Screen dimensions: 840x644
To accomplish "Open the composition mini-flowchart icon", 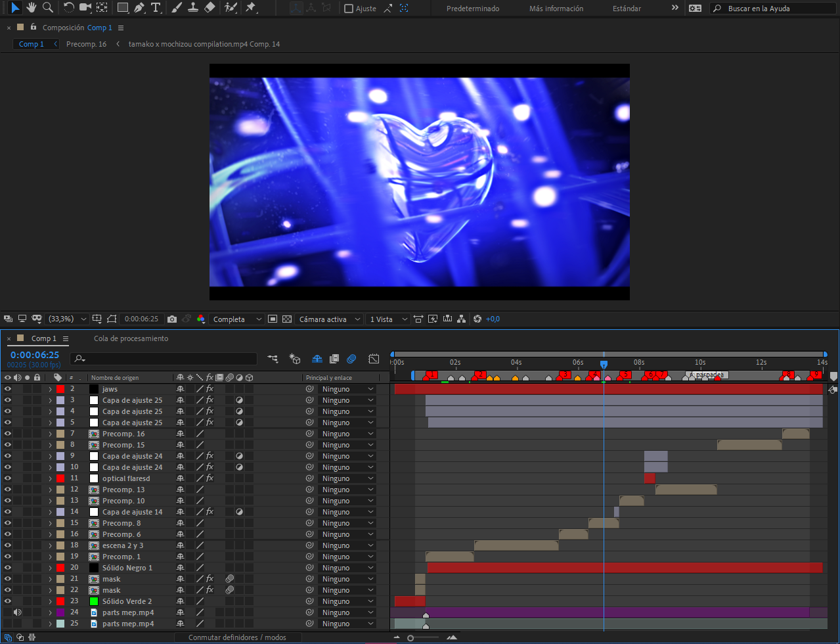I will pos(273,359).
